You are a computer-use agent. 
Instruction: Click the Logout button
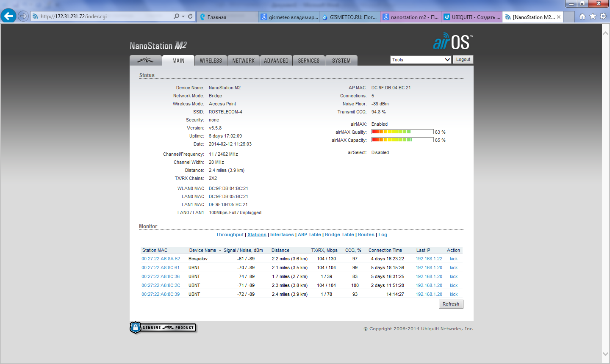pos(463,60)
